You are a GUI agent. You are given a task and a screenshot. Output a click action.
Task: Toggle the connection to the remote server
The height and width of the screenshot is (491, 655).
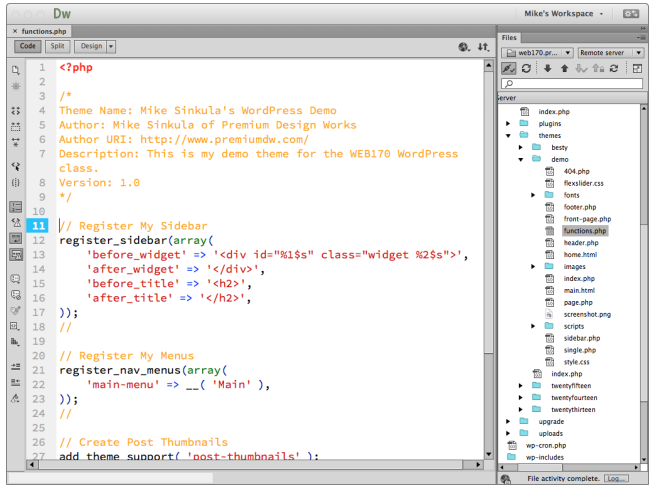pyautogui.click(x=508, y=68)
